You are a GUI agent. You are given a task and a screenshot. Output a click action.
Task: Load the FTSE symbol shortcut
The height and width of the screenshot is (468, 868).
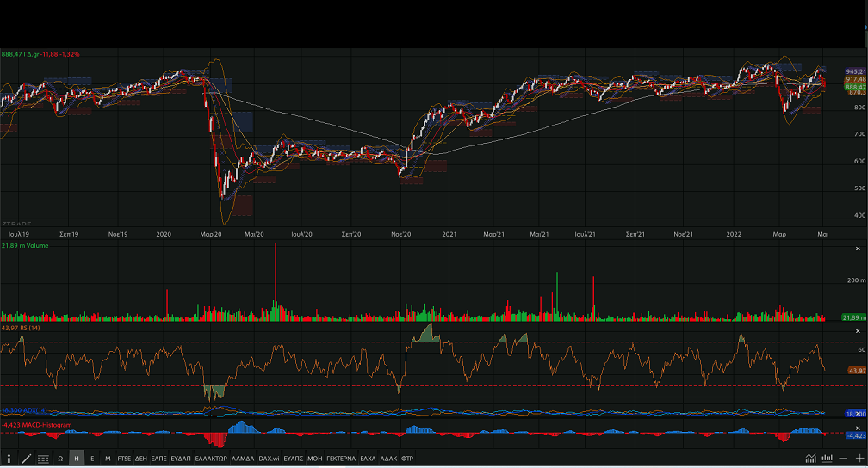(124, 459)
